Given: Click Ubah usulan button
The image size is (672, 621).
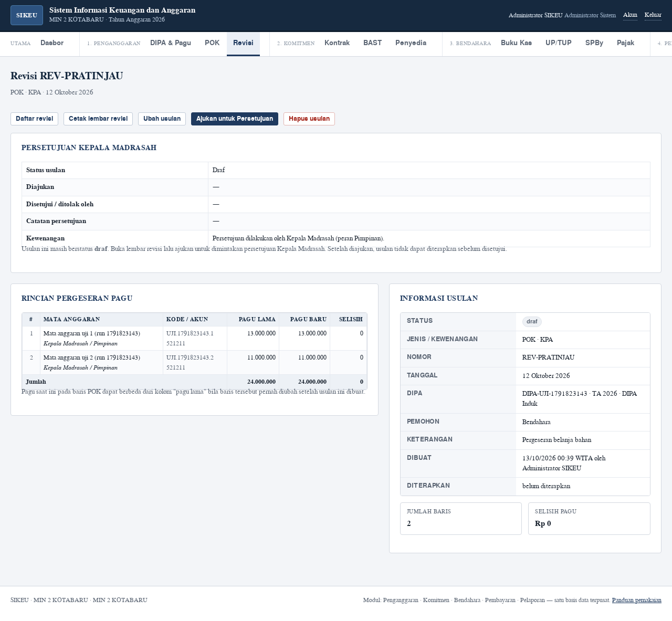Looking at the screenshot, I should point(162,119).
